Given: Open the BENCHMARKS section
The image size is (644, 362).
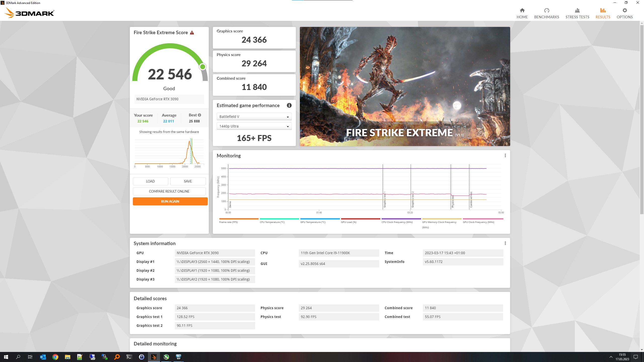Looking at the screenshot, I should pyautogui.click(x=546, y=13).
